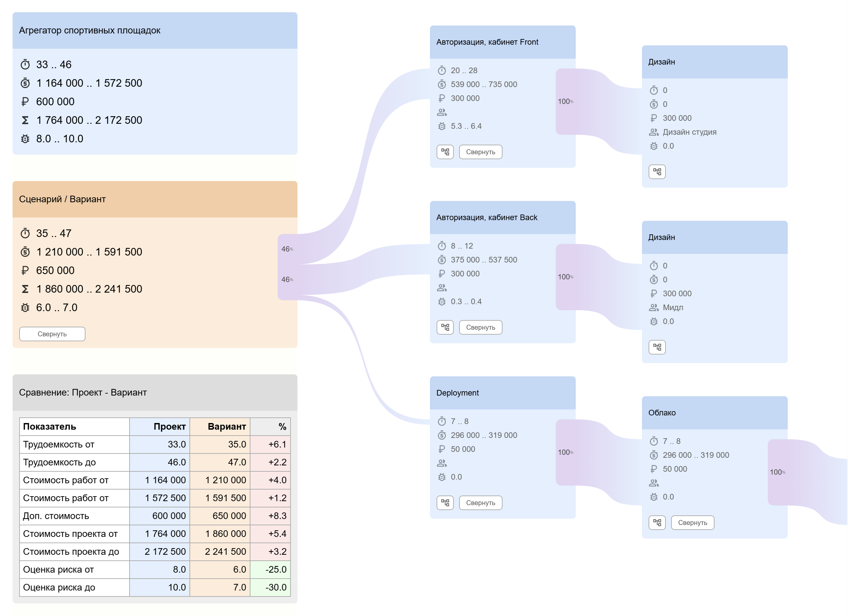848x616 pixels.
Task: Select the Стоимость проекта от row label
Action: (x=70, y=534)
